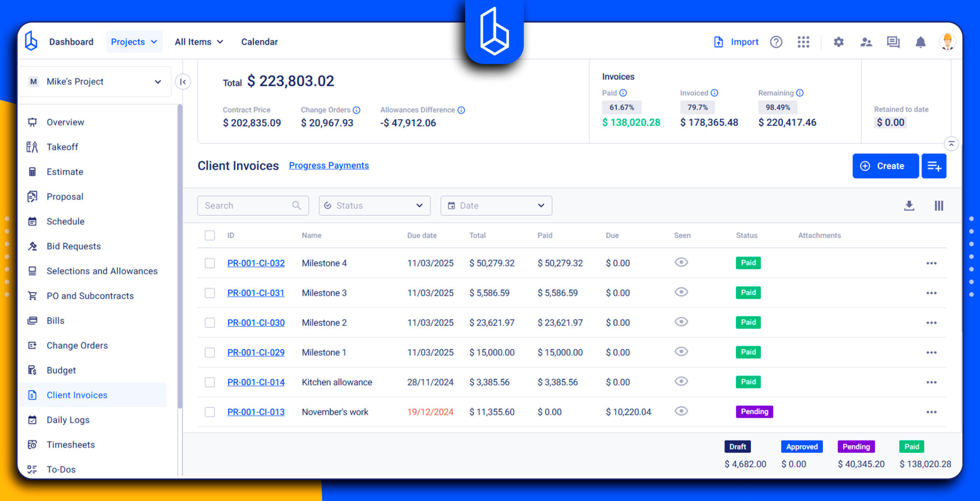Click the sidebar vertical scrollbar
This screenshot has width=980, height=501.
click(180, 257)
